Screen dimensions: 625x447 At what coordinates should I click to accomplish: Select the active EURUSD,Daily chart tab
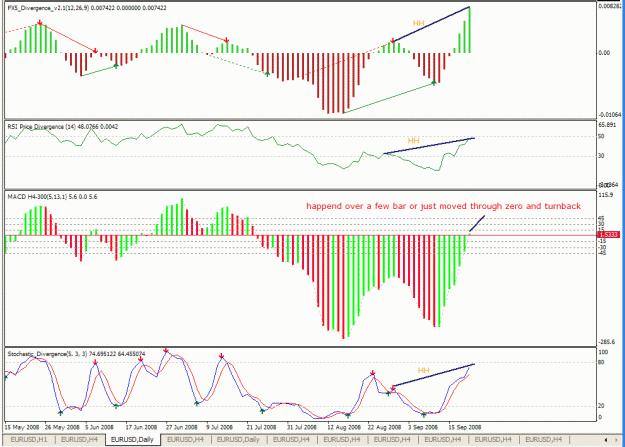click(132, 439)
